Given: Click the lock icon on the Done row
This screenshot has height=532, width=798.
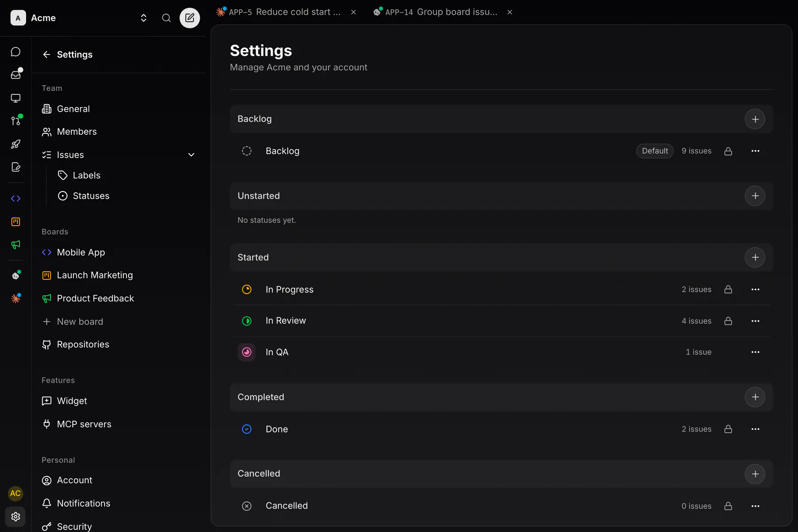Looking at the screenshot, I should [728, 429].
